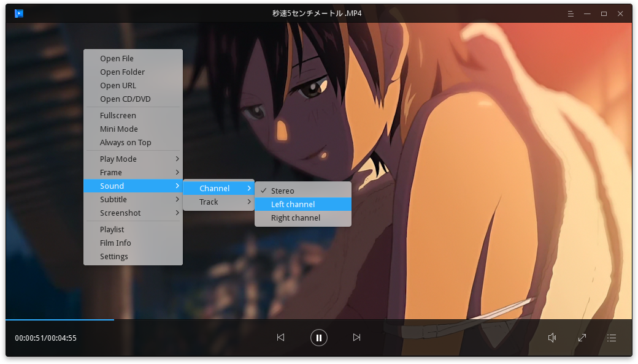The image size is (638, 364).
Task: Click the elapsed time display 00:00:51/00:04:55
Action: [x=45, y=338]
